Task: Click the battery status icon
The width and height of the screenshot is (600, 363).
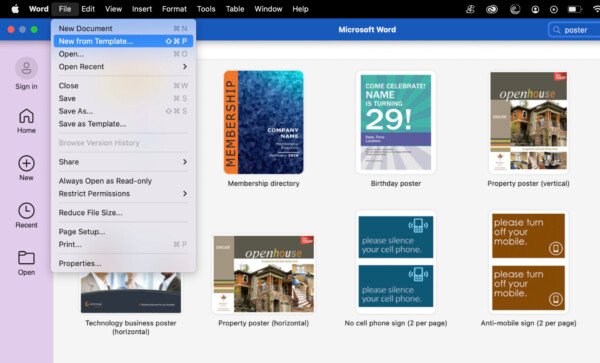Action: click(x=574, y=9)
